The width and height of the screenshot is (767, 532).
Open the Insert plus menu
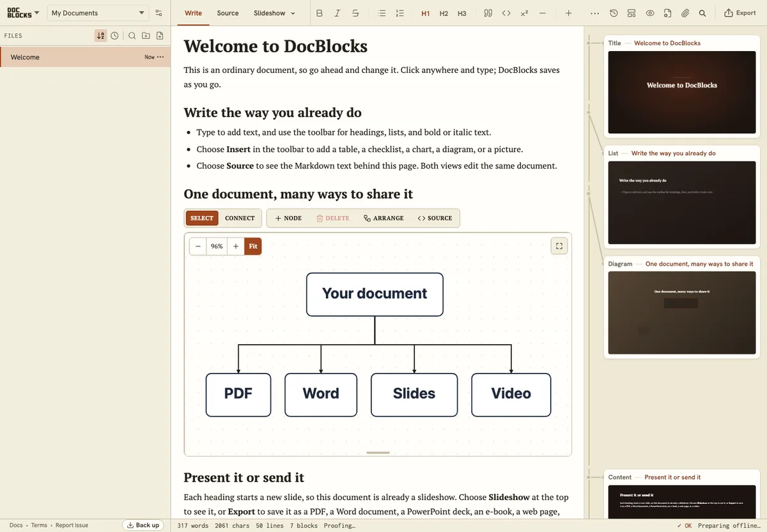569,13
